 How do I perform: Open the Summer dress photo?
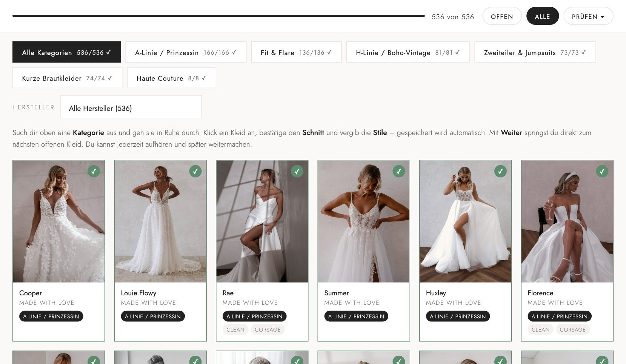(x=364, y=221)
